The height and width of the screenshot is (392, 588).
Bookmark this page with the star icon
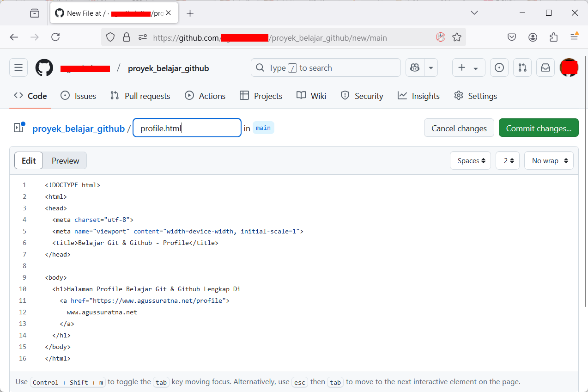tap(457, 37)
